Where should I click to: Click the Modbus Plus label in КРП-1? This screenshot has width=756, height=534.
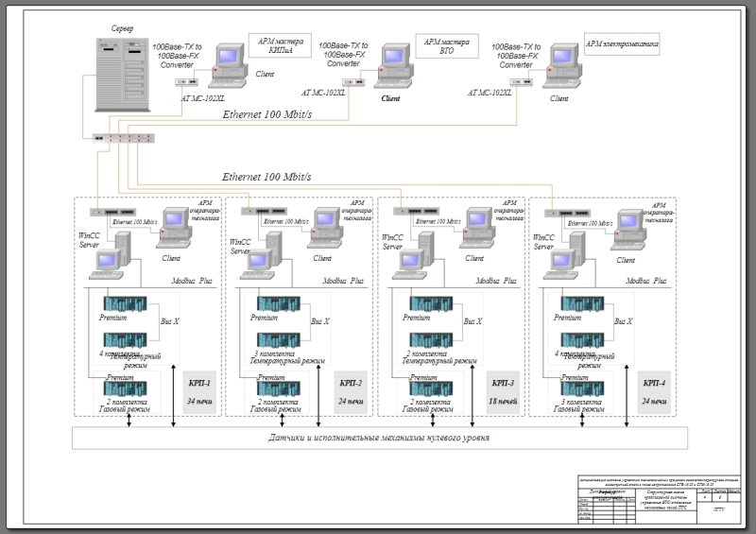pyautogui.click(x=192, y=281)
